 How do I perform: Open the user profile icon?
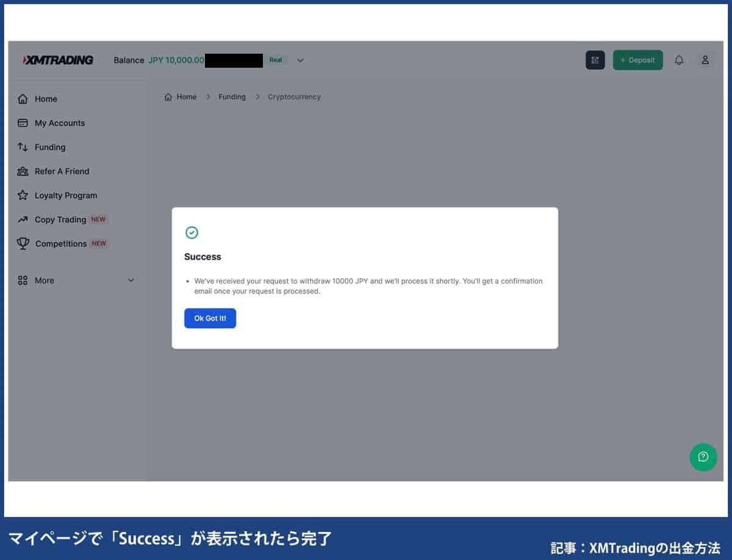pyautogui.click(x=705, y=60)
